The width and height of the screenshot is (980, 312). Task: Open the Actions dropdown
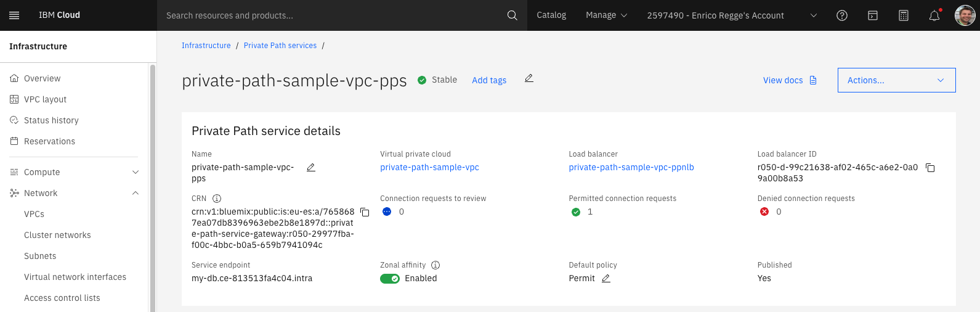pyautogui.click(x=896, y=80)
